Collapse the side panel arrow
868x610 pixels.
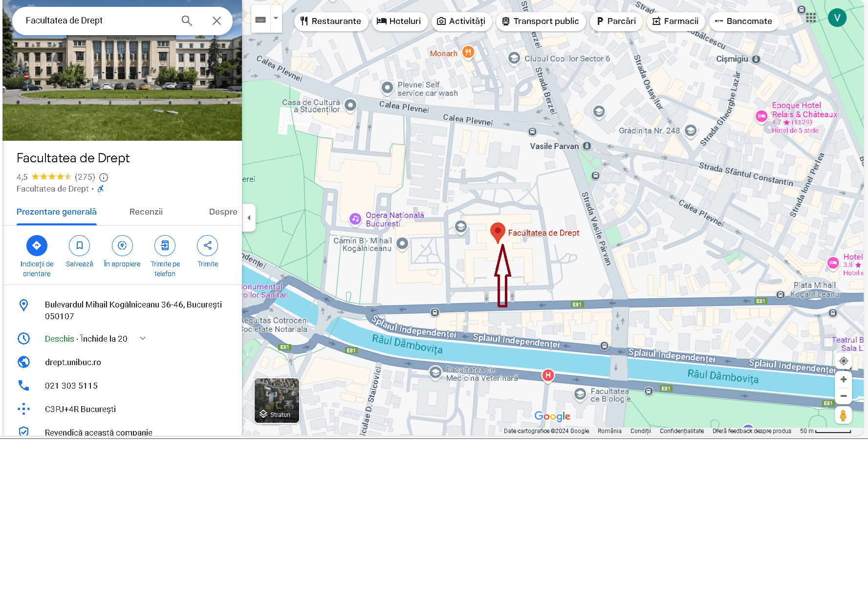(x=249, y=218)
